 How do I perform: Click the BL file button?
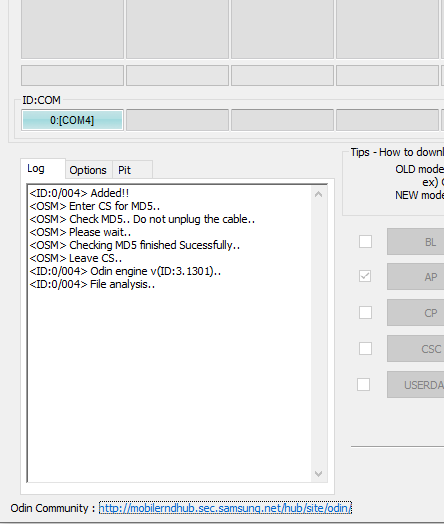pyautogui.click(x=416, y=242)
